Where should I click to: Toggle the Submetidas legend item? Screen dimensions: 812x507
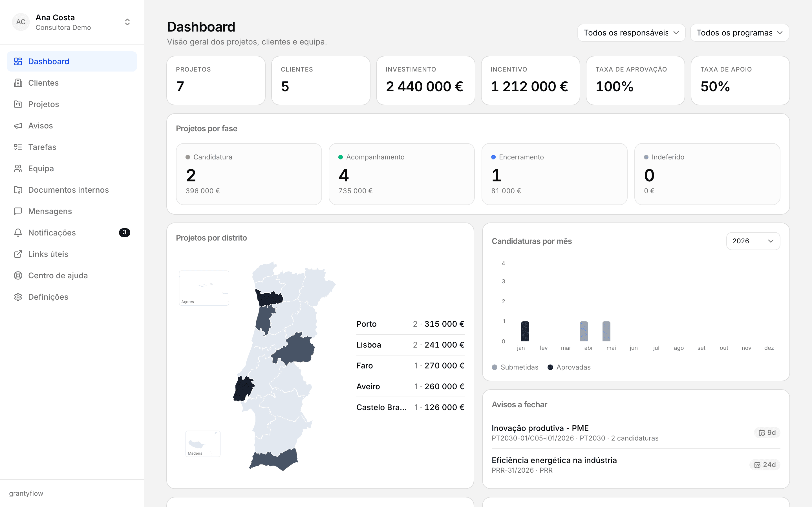pyautogui.click(x=515, y=367)
